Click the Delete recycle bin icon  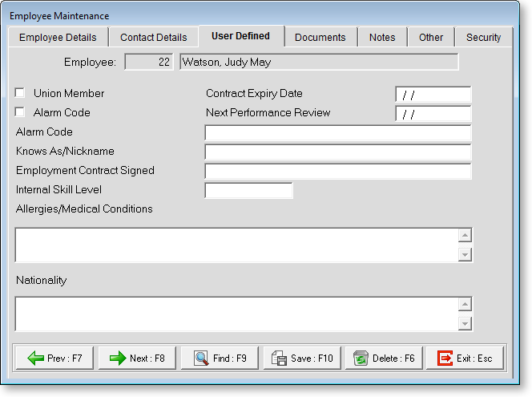tap(361, 359)
